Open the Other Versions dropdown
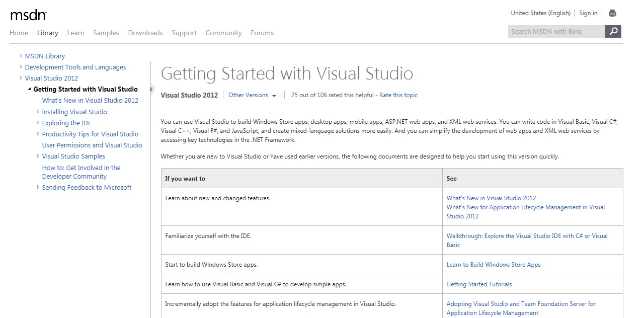644x318 pixels. (252, 95)
